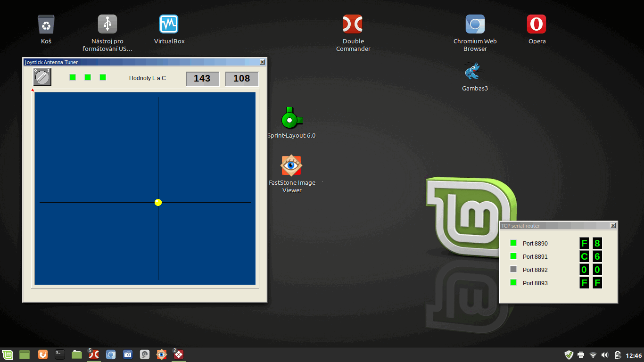Click the 12:46 clock to open calendar
644x362 pixels.
click(633, 355)
